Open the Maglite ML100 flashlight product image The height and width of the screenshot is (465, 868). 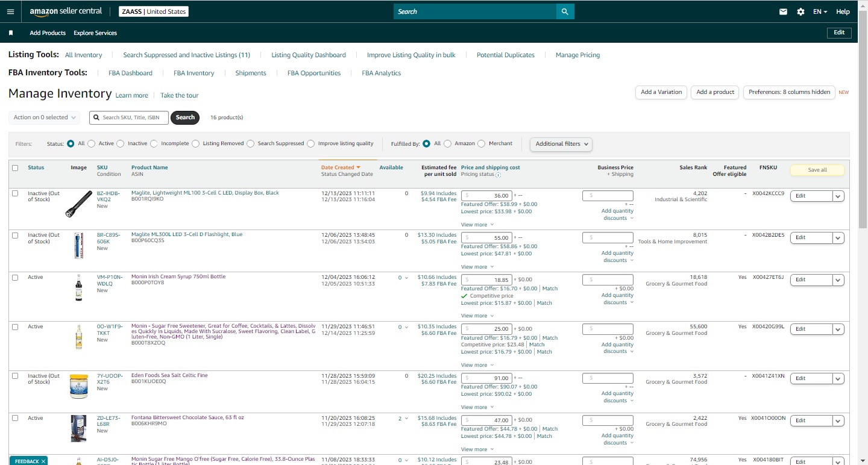[78, 204]
